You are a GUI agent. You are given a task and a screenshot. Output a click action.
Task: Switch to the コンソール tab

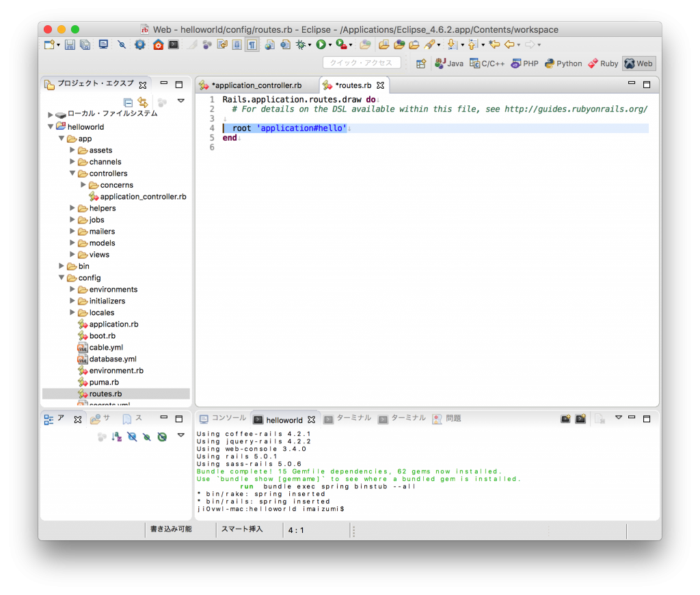click(223, 418)
